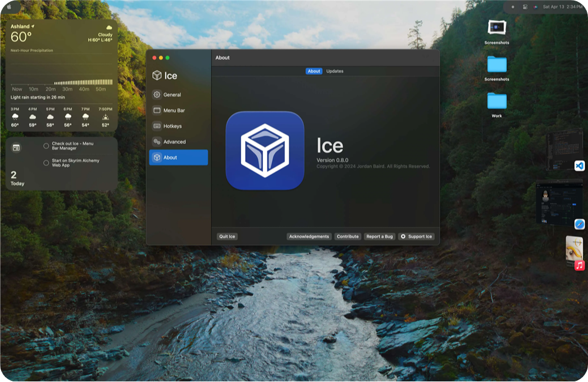Select the About tab
The image size is (588, 382).
(x=314, y=71)
